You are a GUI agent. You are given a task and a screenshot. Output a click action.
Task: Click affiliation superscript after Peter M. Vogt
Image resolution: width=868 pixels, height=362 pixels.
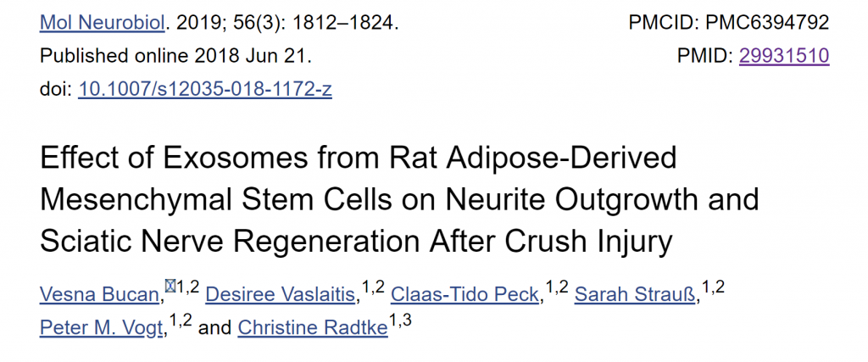pos(181,320)
